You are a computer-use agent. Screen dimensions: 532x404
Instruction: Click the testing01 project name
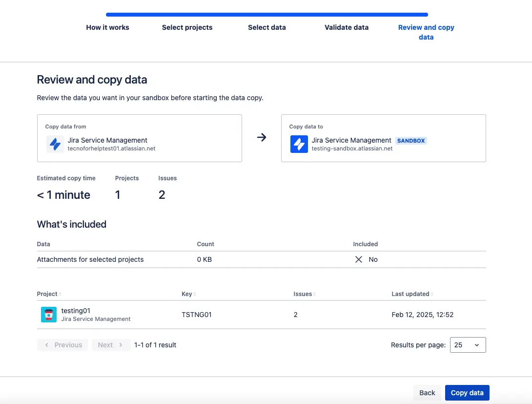76,311
